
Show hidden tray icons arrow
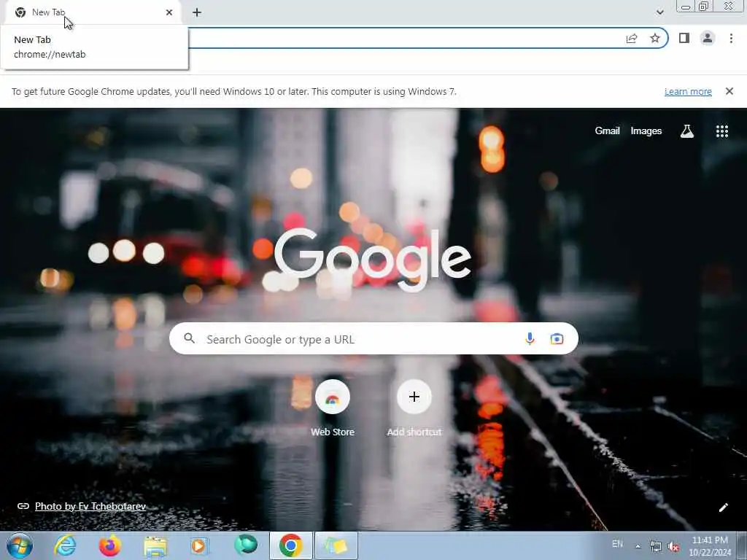pyautogui.click(x=638, y=546)
